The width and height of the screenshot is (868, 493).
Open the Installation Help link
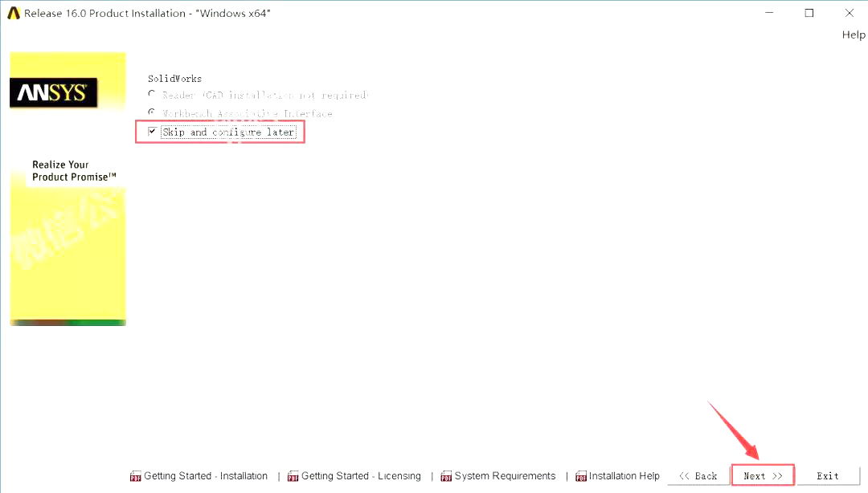pyautogui.click(x=624, y=476)
